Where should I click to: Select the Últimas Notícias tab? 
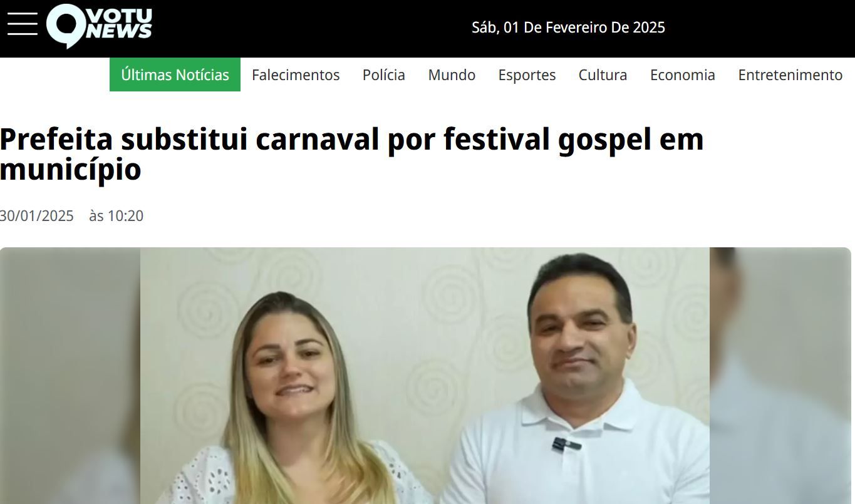(x=175, y=75)
